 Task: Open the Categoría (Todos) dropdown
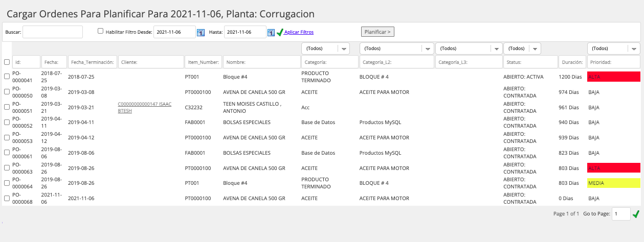click(325, 49)
